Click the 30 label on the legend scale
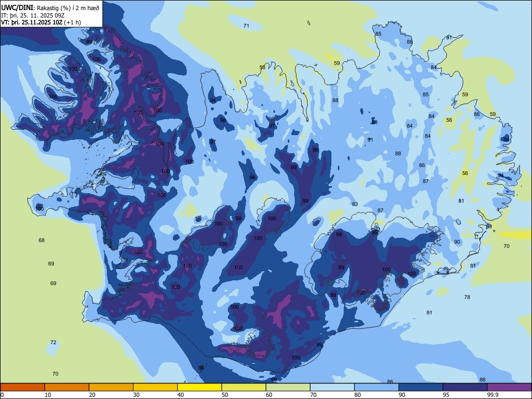Image resolution: width=532 pixels, height=399 pixels. pyautogui.click(x=136, y=395)
